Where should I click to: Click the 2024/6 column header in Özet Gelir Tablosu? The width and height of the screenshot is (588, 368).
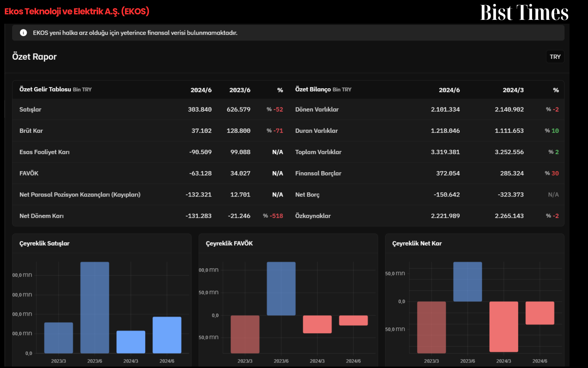coord(201,90)
